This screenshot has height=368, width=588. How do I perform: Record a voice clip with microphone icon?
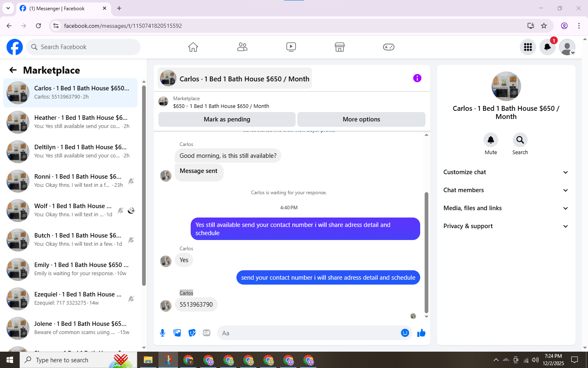tap(163, 333)
